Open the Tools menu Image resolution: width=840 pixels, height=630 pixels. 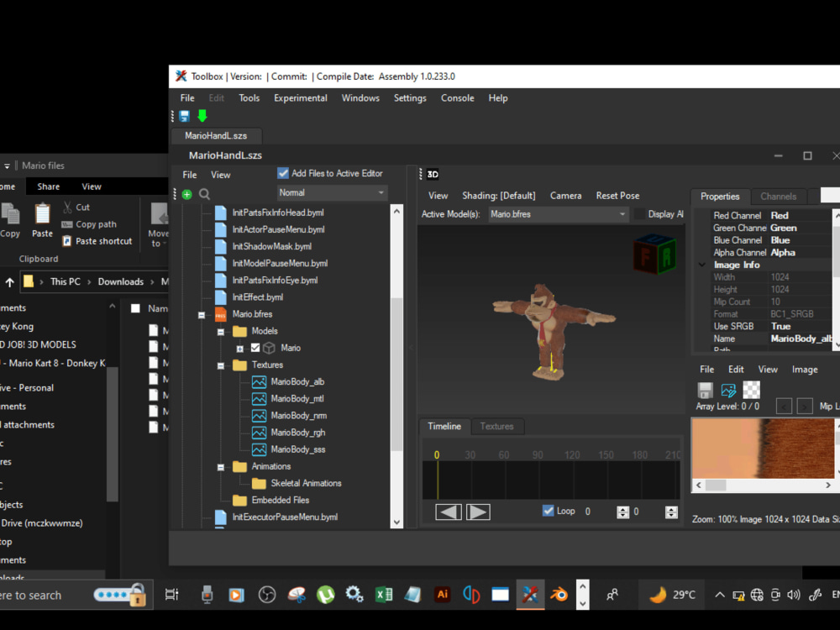249,98
